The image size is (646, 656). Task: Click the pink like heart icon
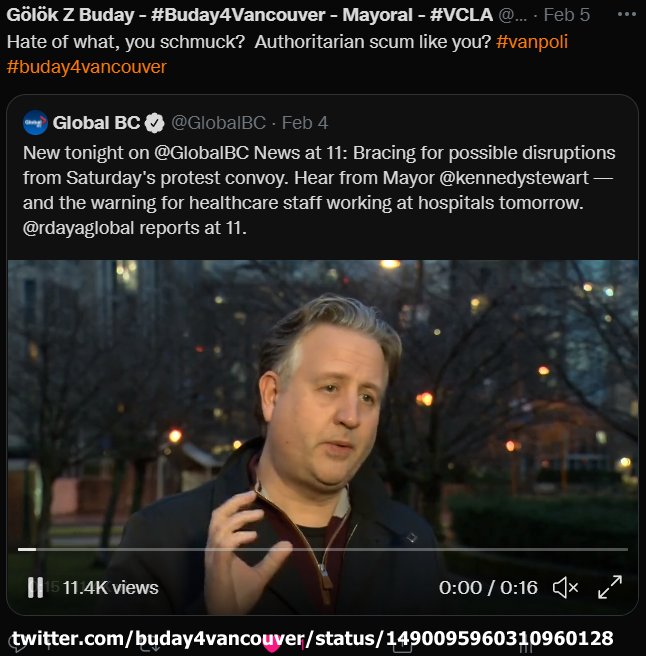[272, 646]
